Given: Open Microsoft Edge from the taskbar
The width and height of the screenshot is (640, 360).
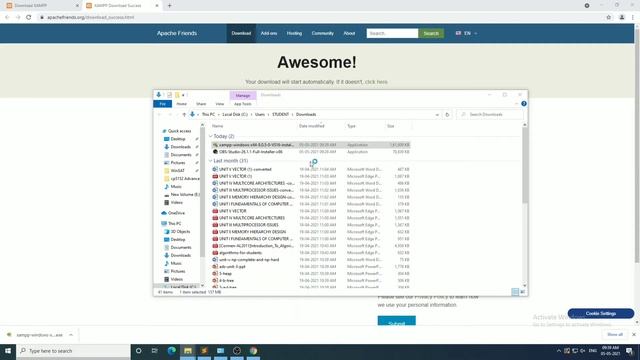Looking at the screenshot, I should 171,351.
